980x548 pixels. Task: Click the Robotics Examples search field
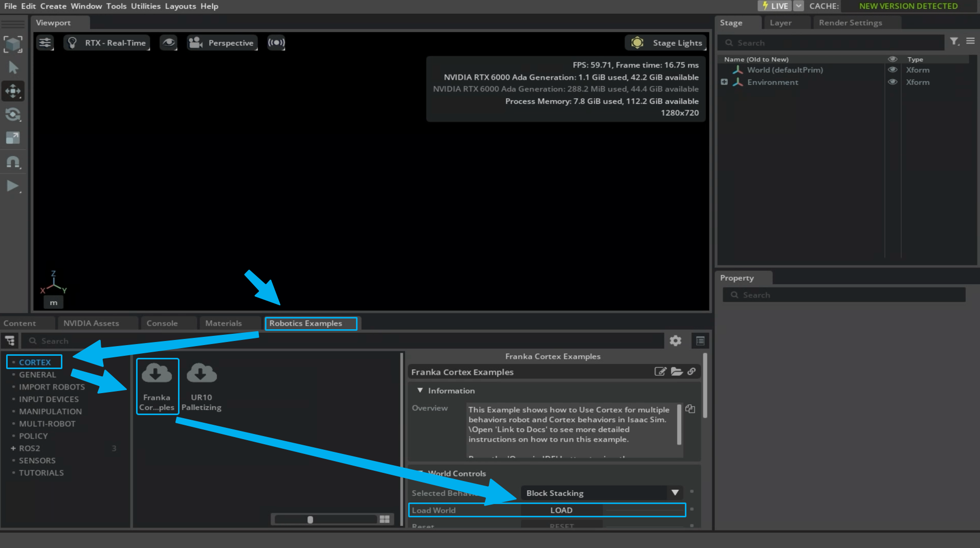tap(343, 341)
